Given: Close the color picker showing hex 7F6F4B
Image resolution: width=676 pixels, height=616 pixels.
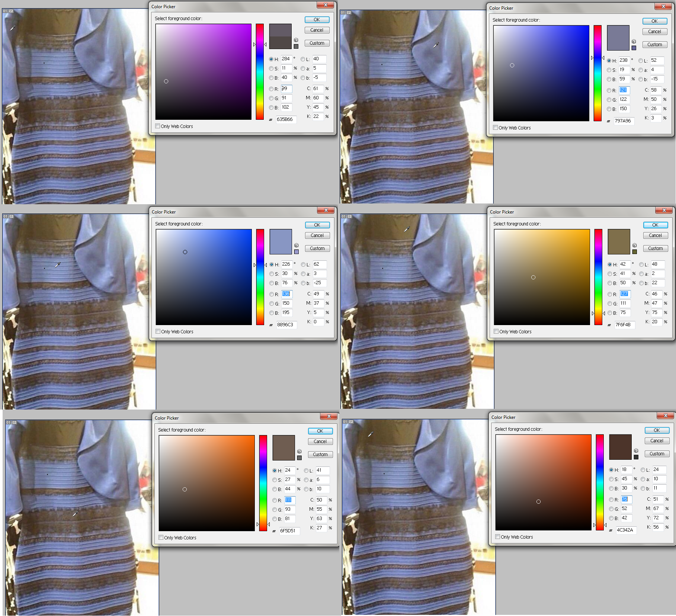Looking at the screenshot, I should pyautogui.click(x=664, y=211).
